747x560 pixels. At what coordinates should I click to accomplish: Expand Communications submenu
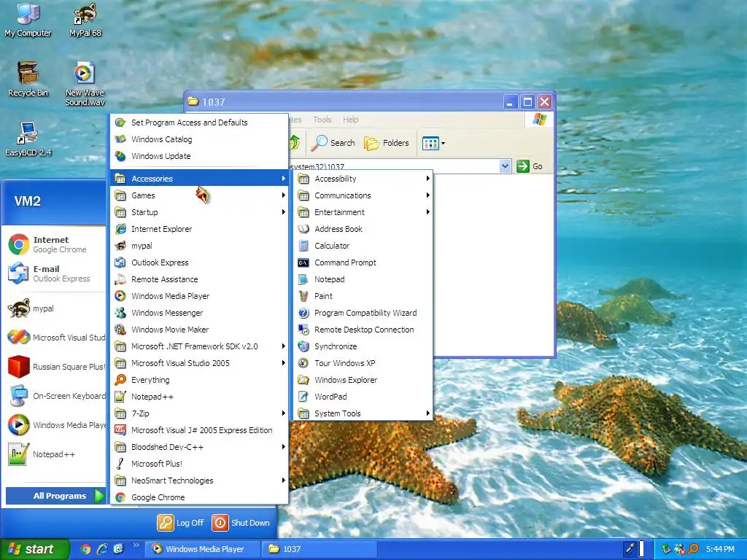[x=363, y=195]
